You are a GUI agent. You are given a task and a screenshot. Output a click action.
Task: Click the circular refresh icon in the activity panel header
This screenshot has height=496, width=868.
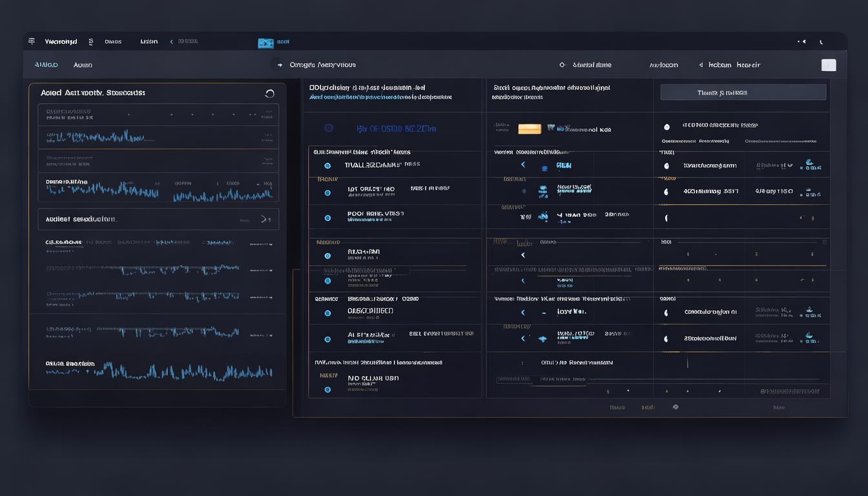[269, 94]
